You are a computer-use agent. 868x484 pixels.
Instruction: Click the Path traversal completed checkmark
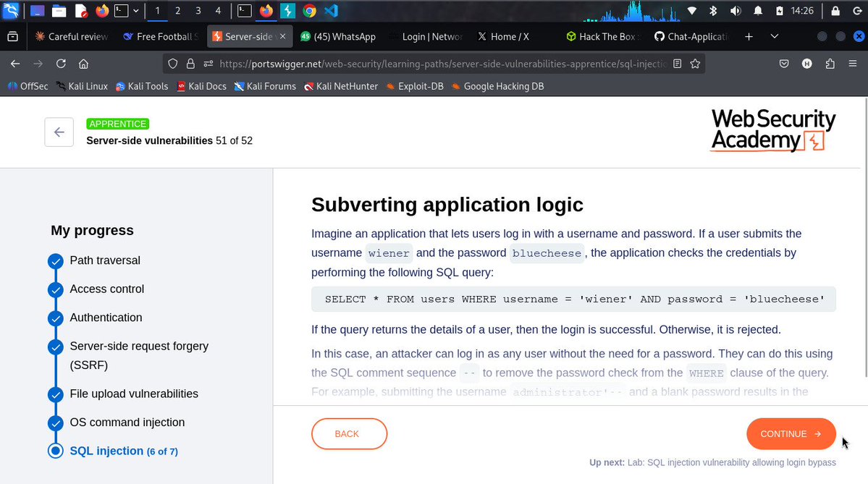[x=56, y=260]
